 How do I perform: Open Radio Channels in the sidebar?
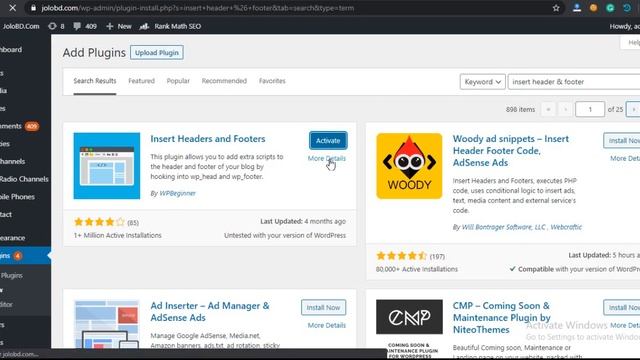24,179
